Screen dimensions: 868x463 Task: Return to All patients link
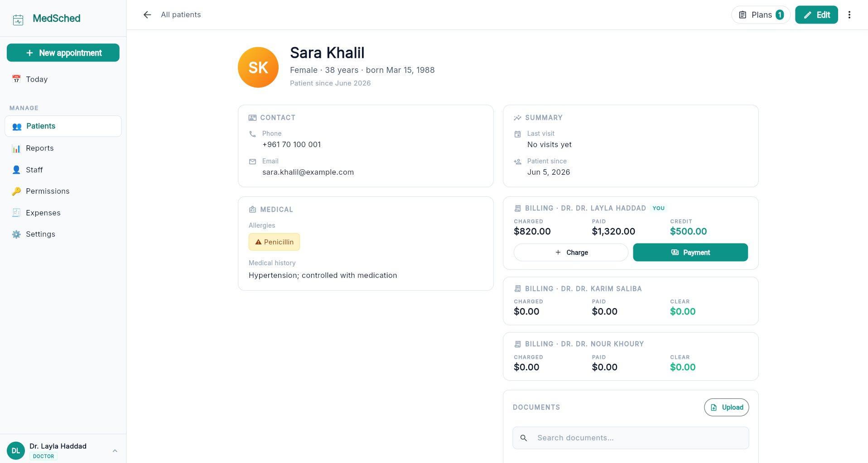(181, 15)
